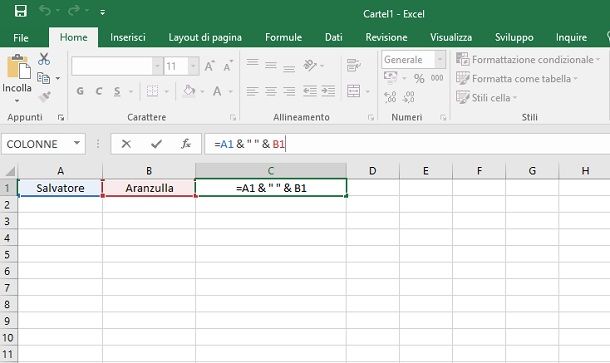
Task: Click the Align top icon
Action: tap(252, 63)
